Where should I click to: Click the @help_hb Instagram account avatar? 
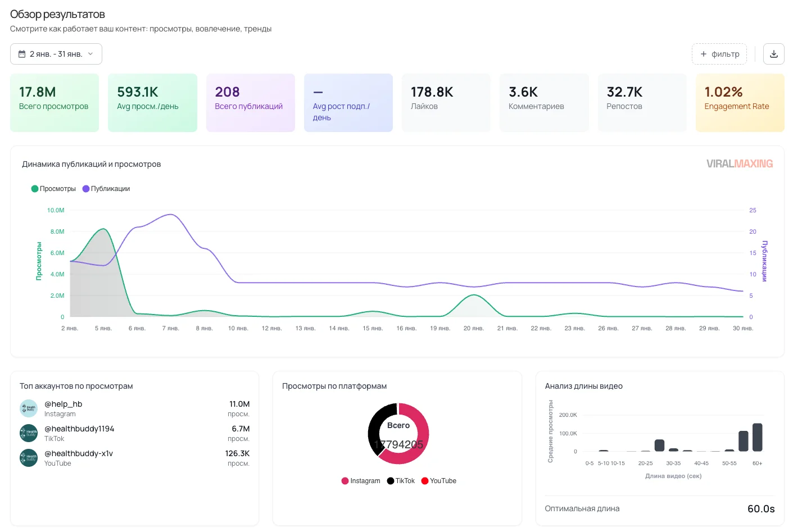[28, 408]
